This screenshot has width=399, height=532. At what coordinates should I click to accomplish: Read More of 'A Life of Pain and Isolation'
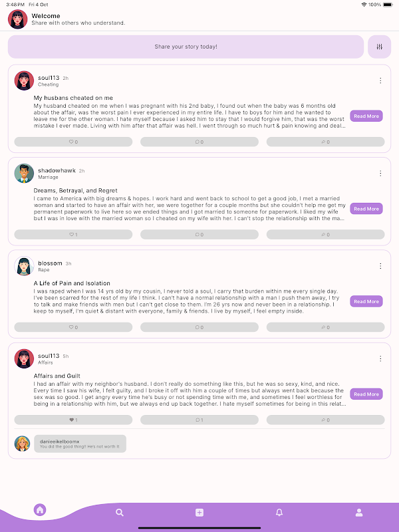pyautogui.click(x=366, y=301)
